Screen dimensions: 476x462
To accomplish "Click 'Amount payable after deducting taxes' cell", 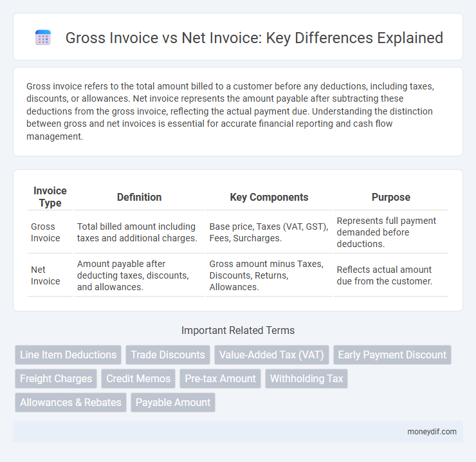I will (140, 275).
